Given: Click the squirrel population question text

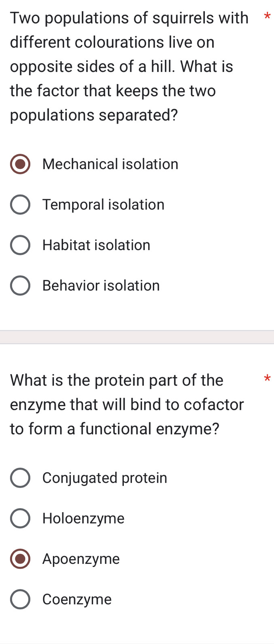Looking at the screenshot, I should pos(121,67).
